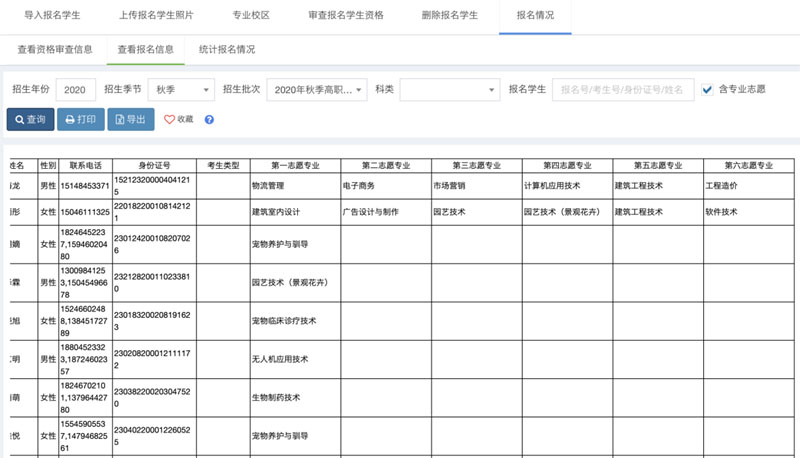Switch to 查看资格审查信息 sub-tab

(x=56, y=49)
